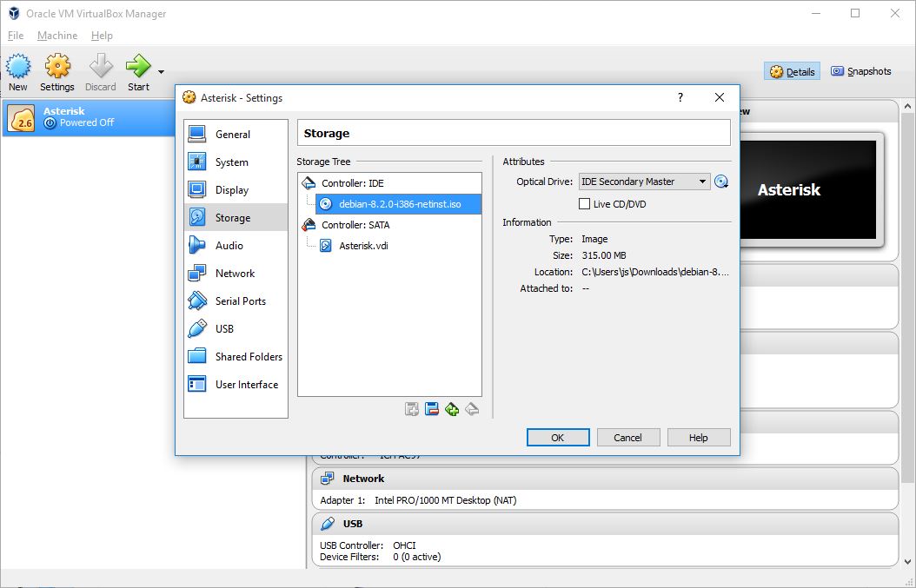Go to Network settings category

pyautogui.click(x=236, y=274)
